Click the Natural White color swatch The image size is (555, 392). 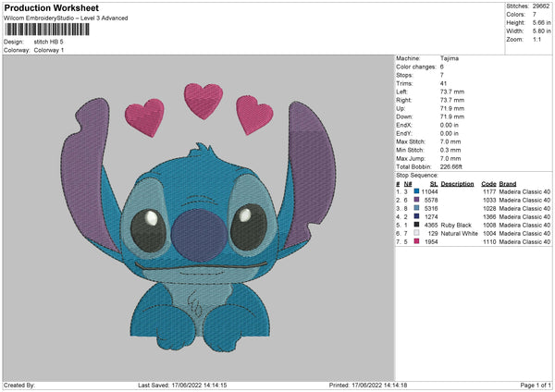pos(416,233)
